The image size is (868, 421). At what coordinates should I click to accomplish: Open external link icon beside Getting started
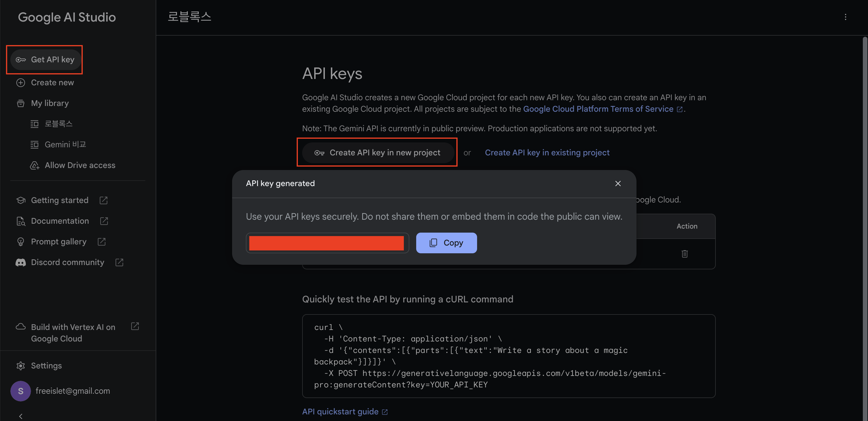[103, 200]
